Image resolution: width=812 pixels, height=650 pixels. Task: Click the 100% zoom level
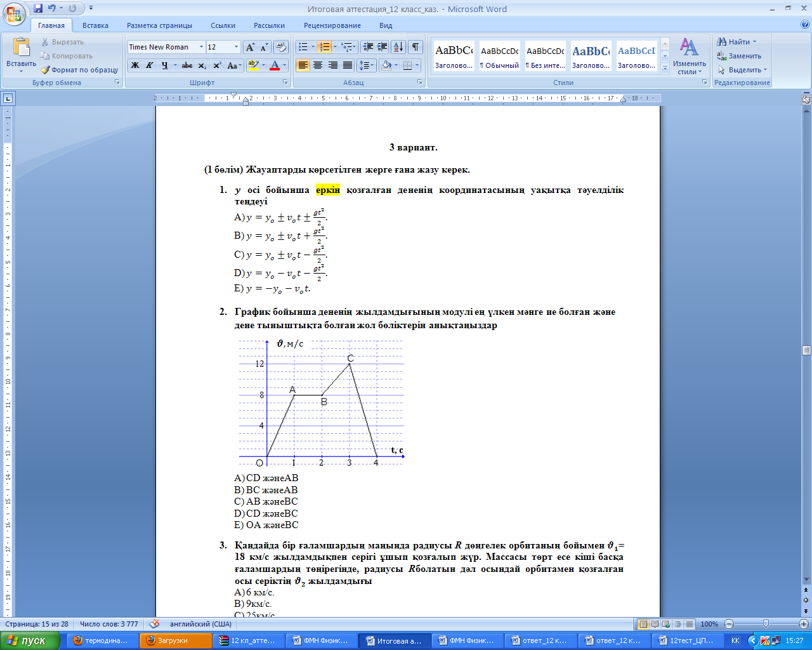pos(709,624)
